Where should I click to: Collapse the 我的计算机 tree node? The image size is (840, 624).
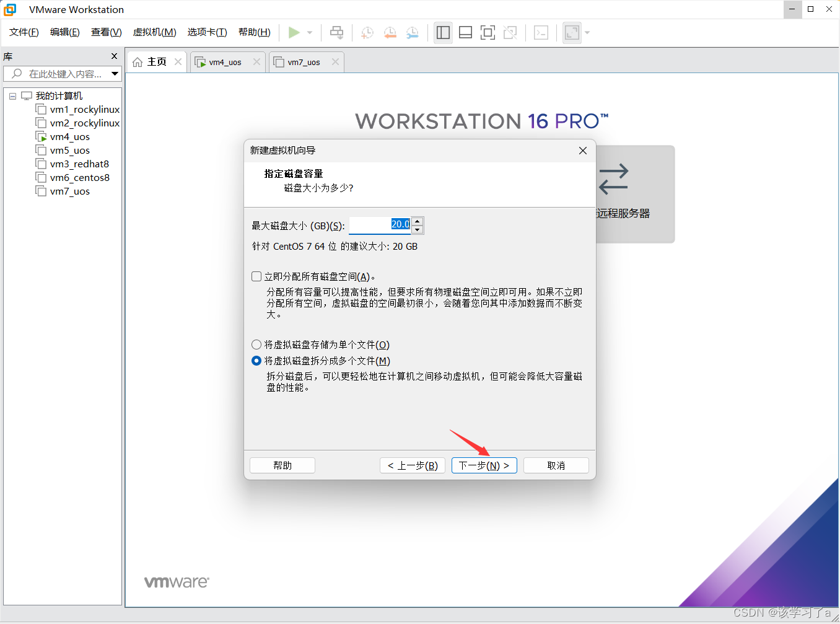tap(12, 96)
